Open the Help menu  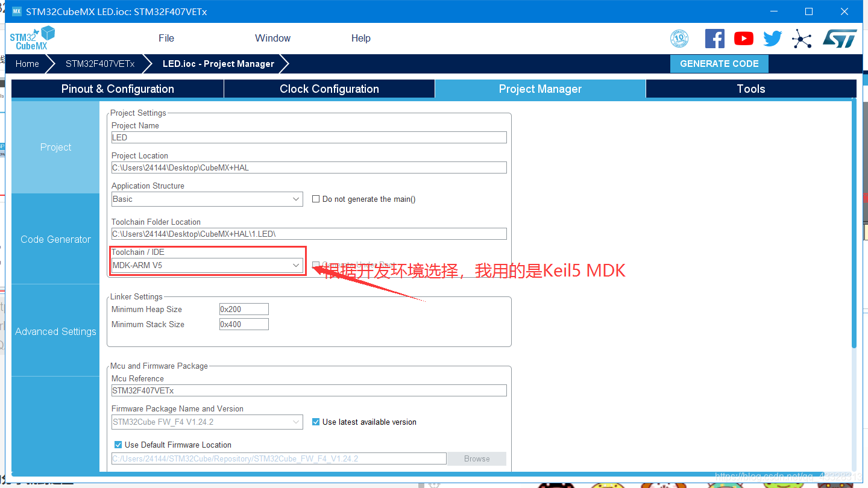point(361,38)
